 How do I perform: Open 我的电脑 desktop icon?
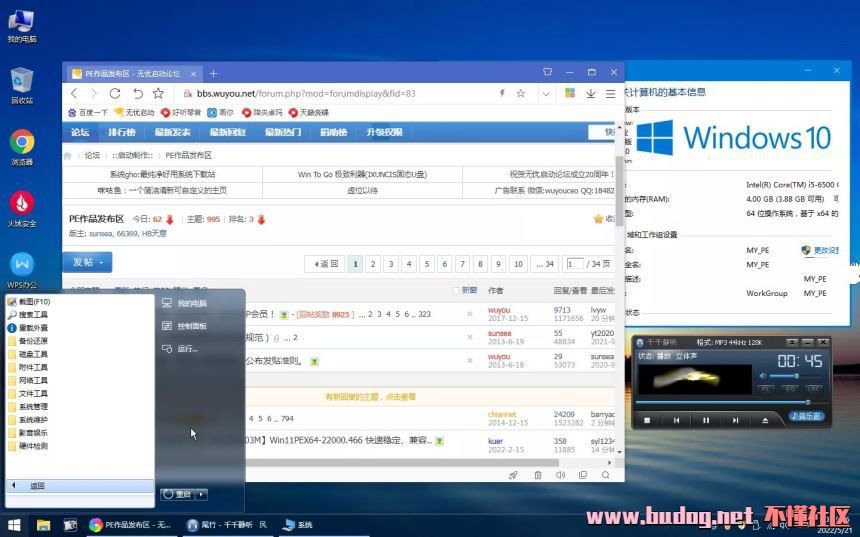[22, 25]
